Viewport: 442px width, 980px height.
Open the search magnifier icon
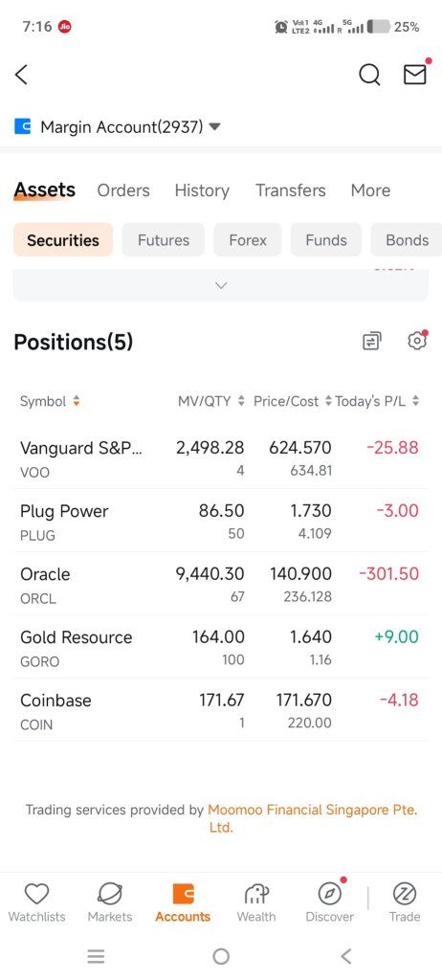click(369, 75)
